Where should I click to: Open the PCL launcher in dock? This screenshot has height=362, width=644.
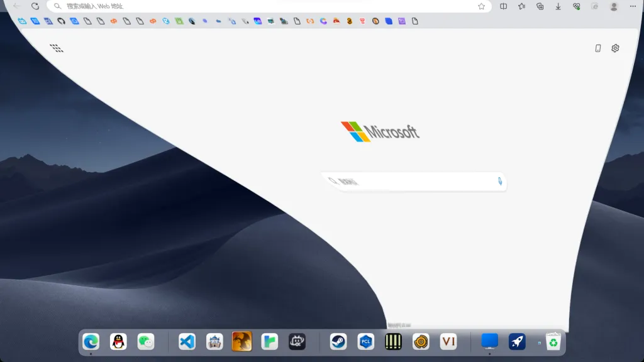(366, 341)
